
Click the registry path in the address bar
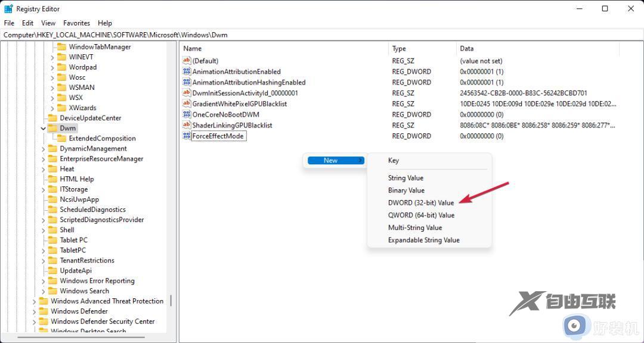[119, 35]
